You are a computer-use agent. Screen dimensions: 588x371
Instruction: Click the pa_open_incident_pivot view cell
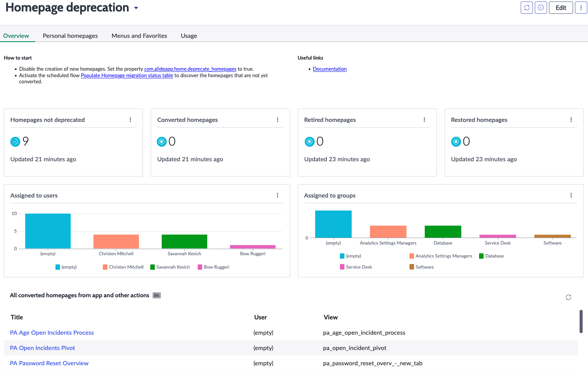[x=354, y=348]
